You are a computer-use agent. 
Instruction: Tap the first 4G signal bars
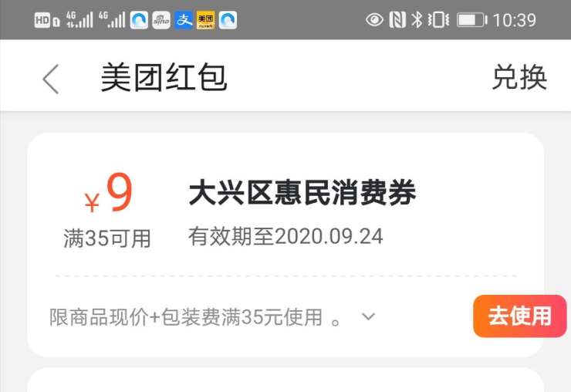[x=79, y=19]
